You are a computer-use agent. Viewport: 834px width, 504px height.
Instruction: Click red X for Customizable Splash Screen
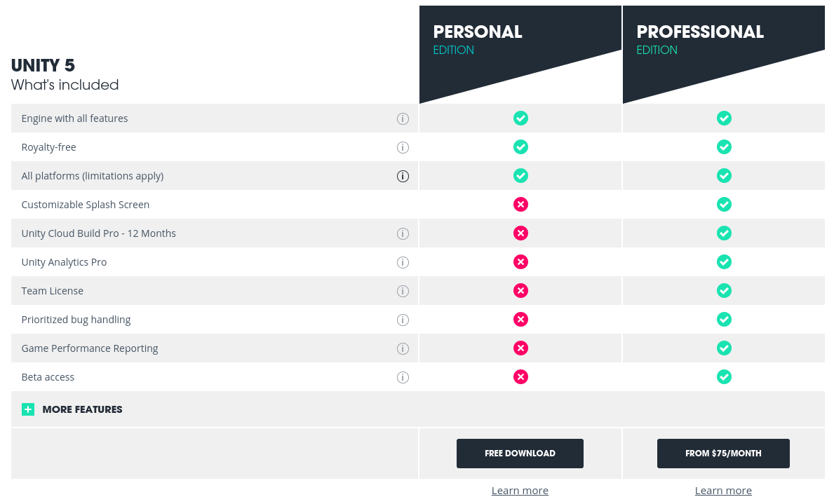[x=520, y=205]
